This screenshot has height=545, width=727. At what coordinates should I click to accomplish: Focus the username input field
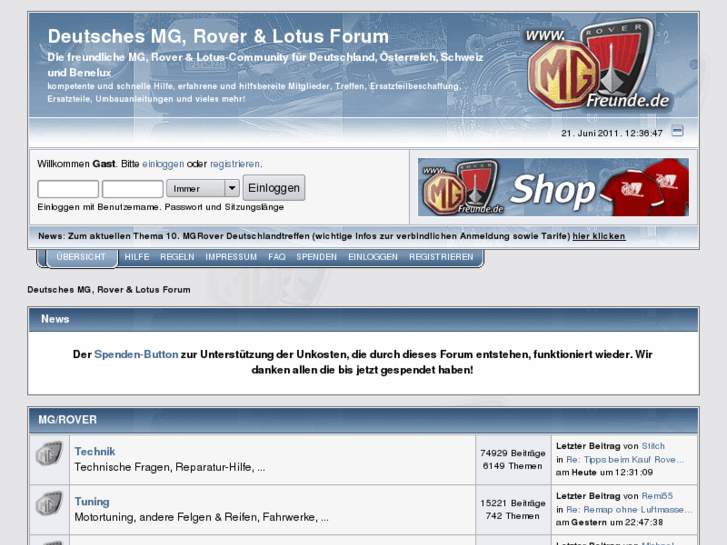(x=68, y=189)
